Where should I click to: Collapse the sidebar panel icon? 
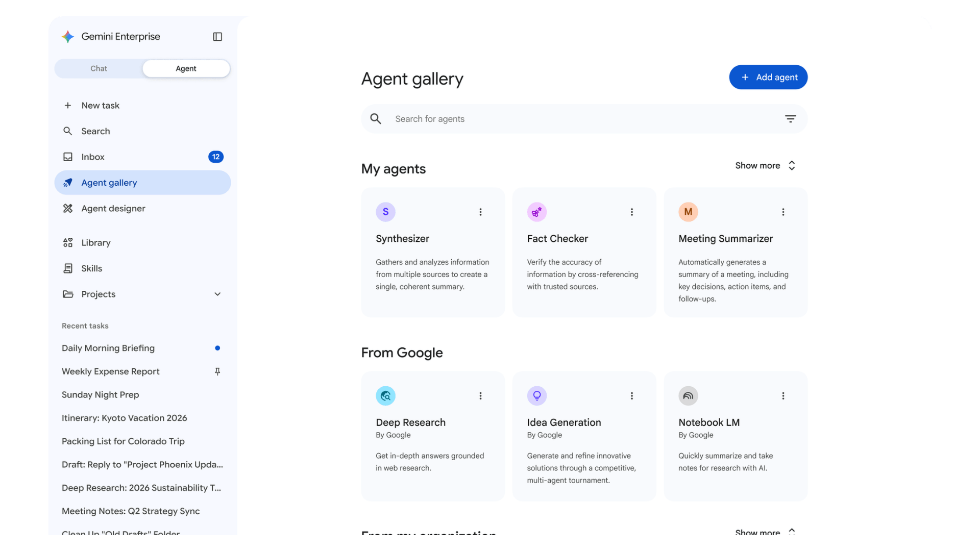click(x=217, y=37)
